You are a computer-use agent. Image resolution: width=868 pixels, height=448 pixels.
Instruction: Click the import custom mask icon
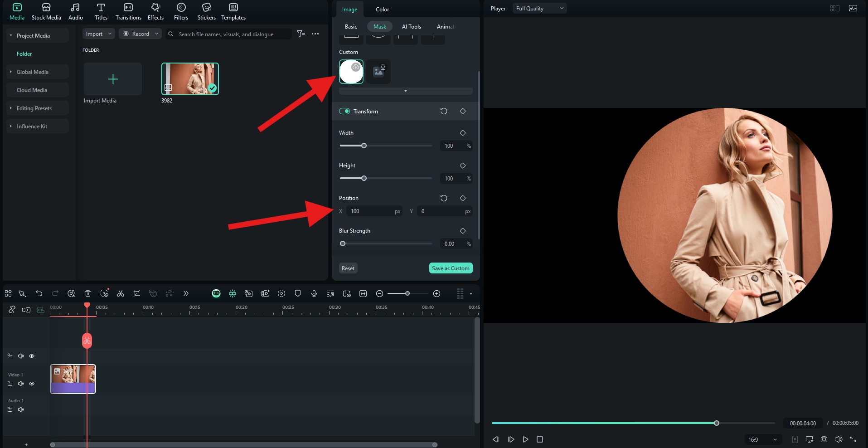point(379,71)
